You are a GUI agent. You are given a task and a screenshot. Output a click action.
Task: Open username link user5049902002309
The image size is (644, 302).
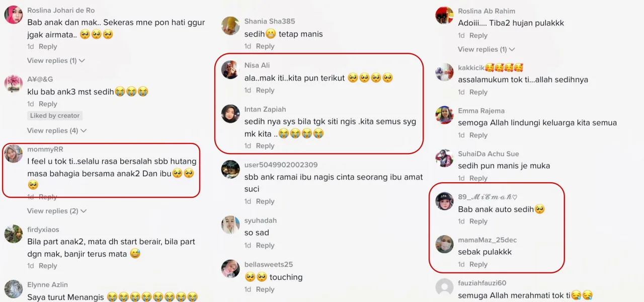[x=281, y=165]
